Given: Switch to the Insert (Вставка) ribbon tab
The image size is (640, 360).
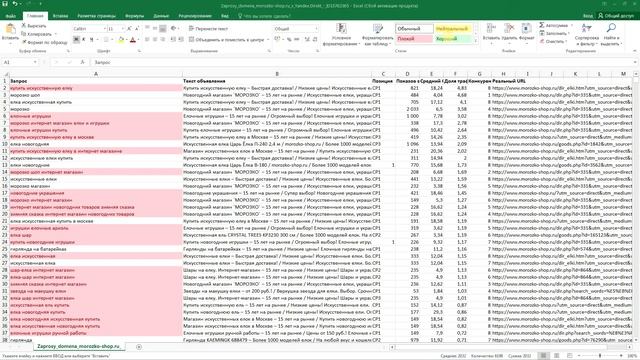Looking at the screenshot, I should click(60, 16).
